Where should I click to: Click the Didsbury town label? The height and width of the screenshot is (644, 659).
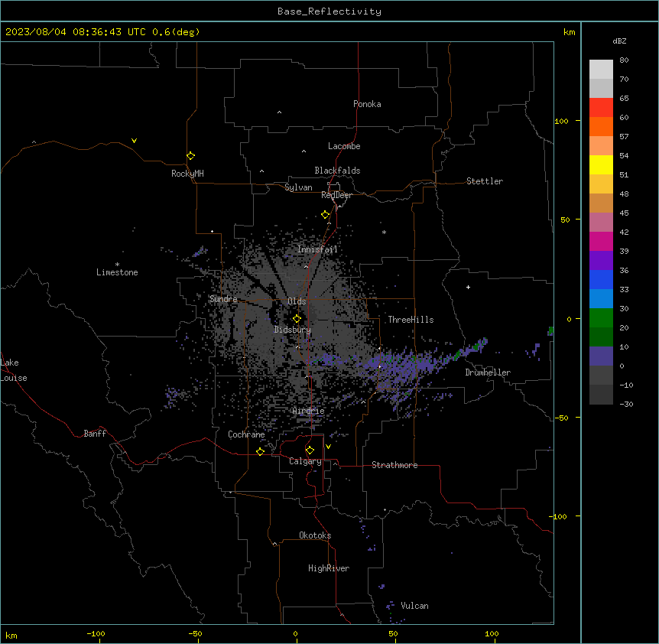293,330
